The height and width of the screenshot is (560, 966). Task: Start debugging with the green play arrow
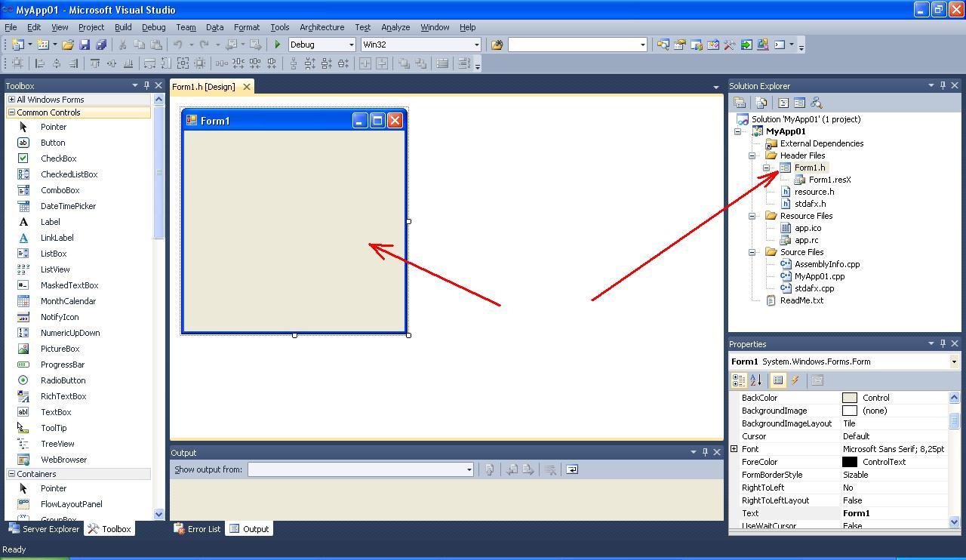click(x=278, y=45)
